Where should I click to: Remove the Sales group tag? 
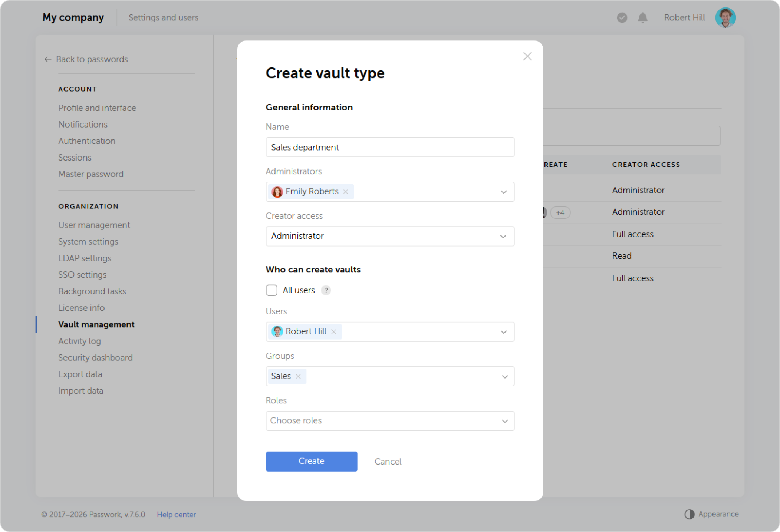coord(298,376)
